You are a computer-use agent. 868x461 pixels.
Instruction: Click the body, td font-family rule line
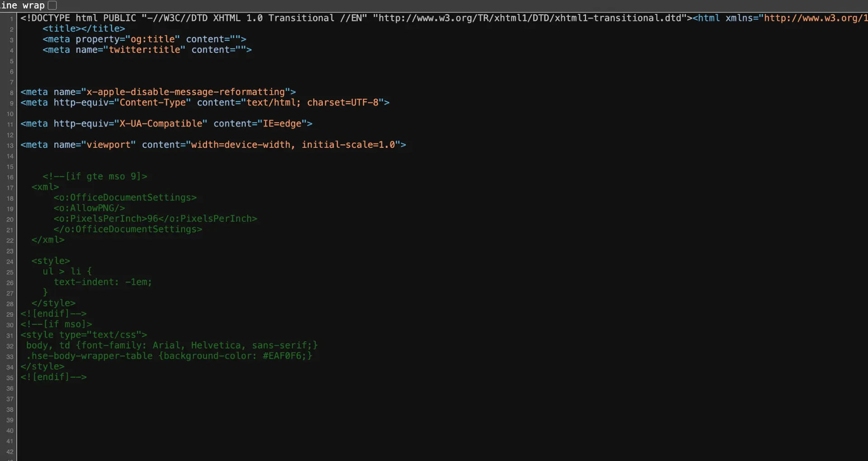pyautogui.click(x=172, y=345)
